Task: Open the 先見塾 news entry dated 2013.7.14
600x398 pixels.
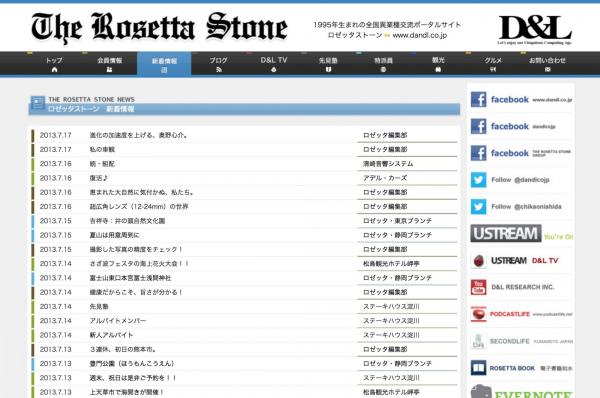Action: click(x=99, y=307)
